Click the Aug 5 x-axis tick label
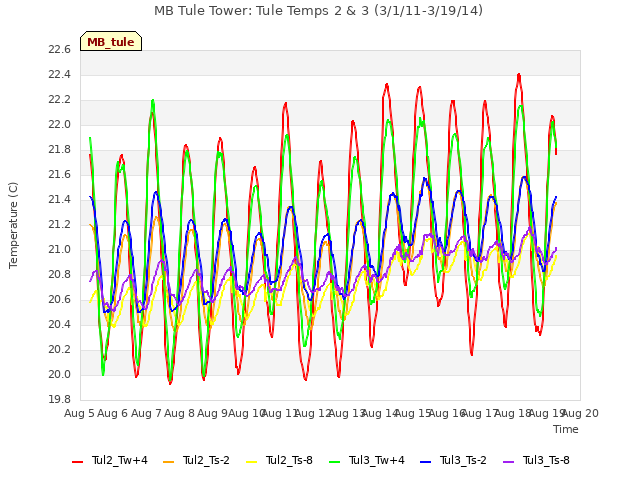This screenshot has height=480, width=640. tap(79, 414)
